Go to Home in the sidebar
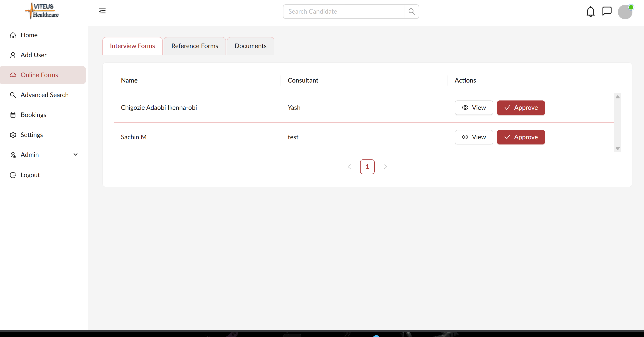The image size is (644, 337). 29,35
